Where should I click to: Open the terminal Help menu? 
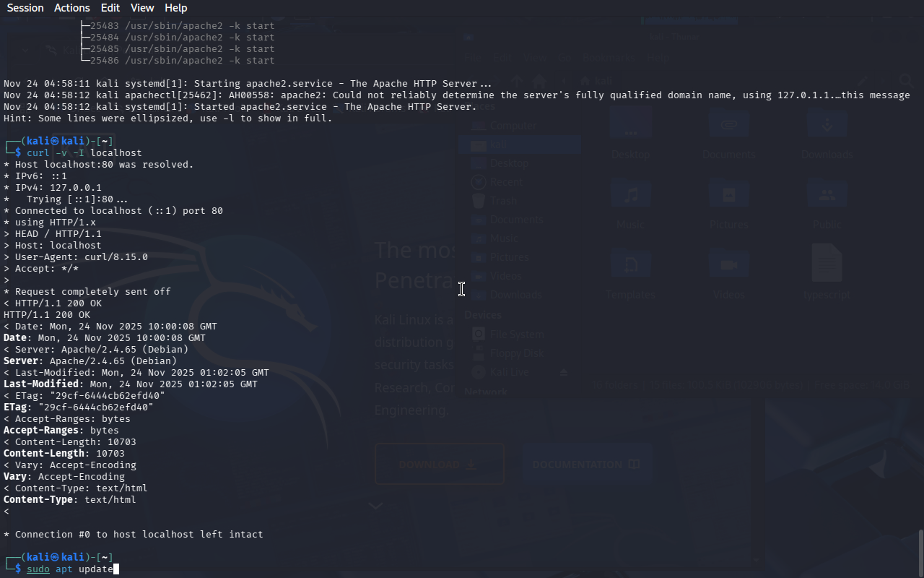(x=175, y=8)
